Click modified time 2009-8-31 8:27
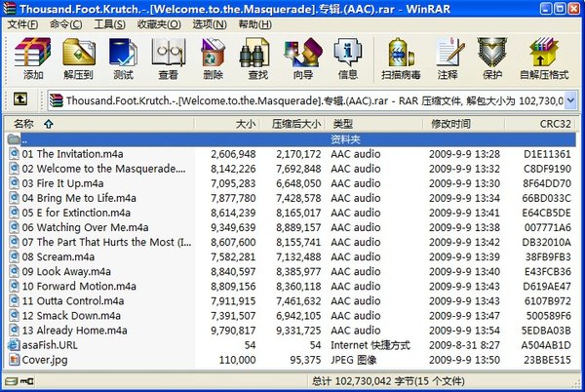This screenshot has height=392, width=585. tap(464, 345)
